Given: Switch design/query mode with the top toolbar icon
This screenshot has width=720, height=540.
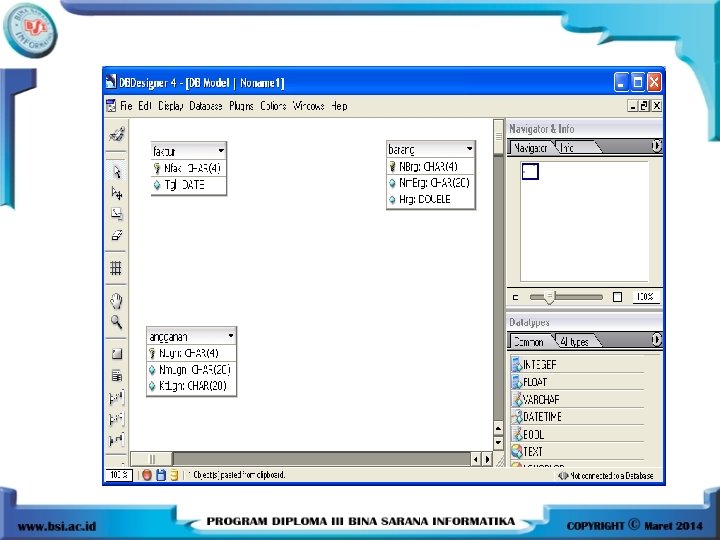Looking at the screenshot, I should pos(117,134).
